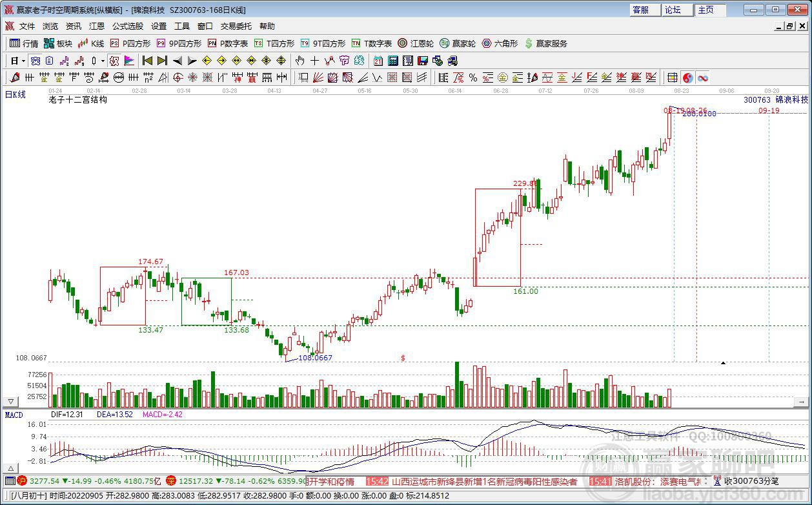Jump to last bar icon
Viewport: 812px width, 505px height.
[162, 61]
